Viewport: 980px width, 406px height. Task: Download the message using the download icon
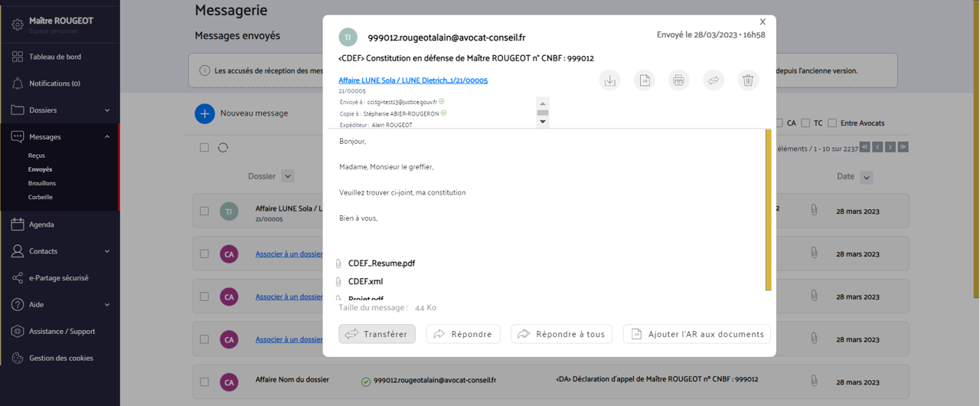pos(610,80)
